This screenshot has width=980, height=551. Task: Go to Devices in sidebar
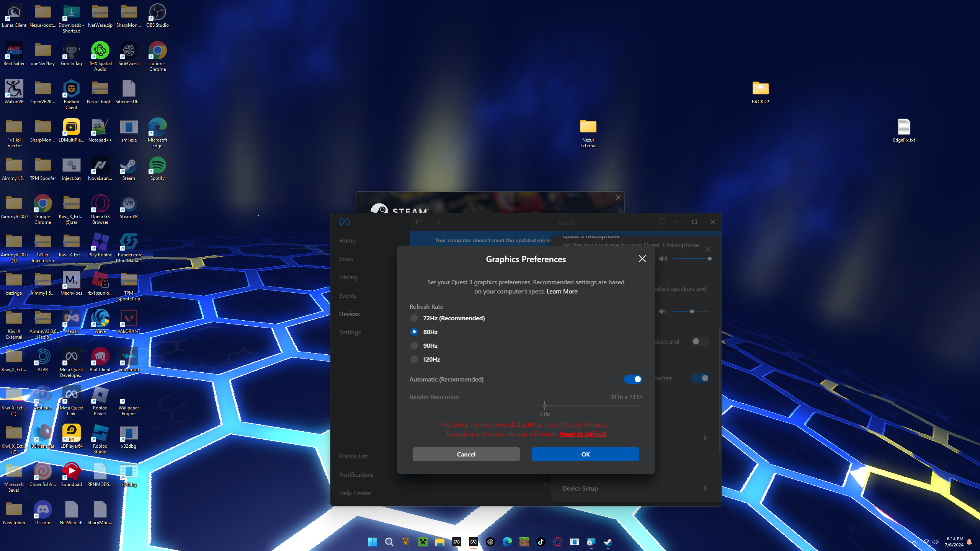349,314
